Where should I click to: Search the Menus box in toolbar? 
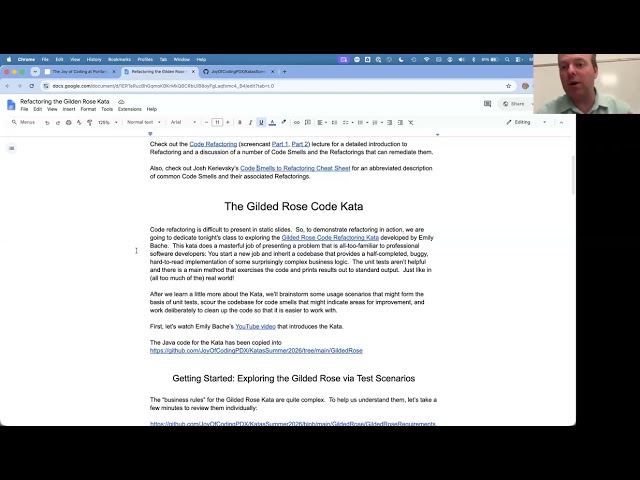tap(24, 122)
